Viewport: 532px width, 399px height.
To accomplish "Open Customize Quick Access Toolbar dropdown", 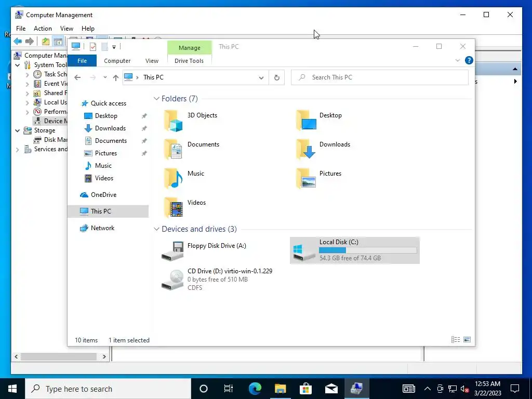I will coord(114,47).
